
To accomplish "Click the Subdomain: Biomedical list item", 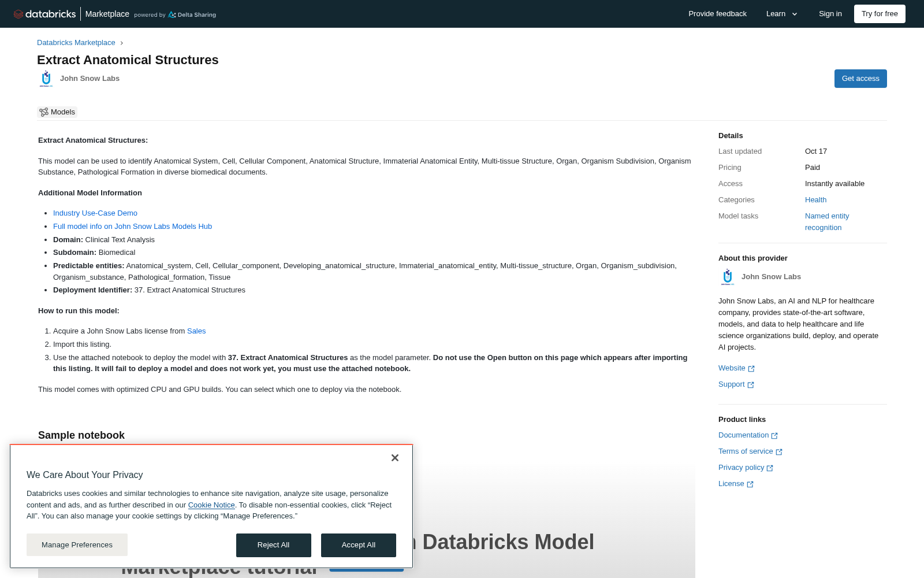I will [94, 253].
